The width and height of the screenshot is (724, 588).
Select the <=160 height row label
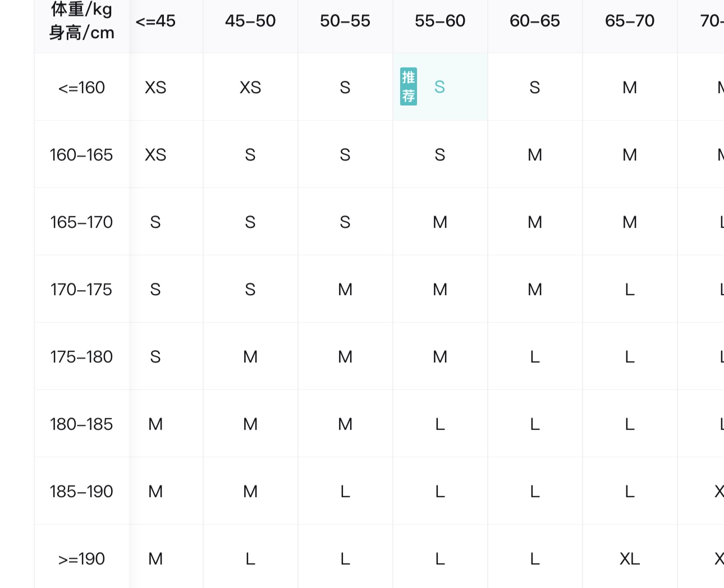coord(82,88)
